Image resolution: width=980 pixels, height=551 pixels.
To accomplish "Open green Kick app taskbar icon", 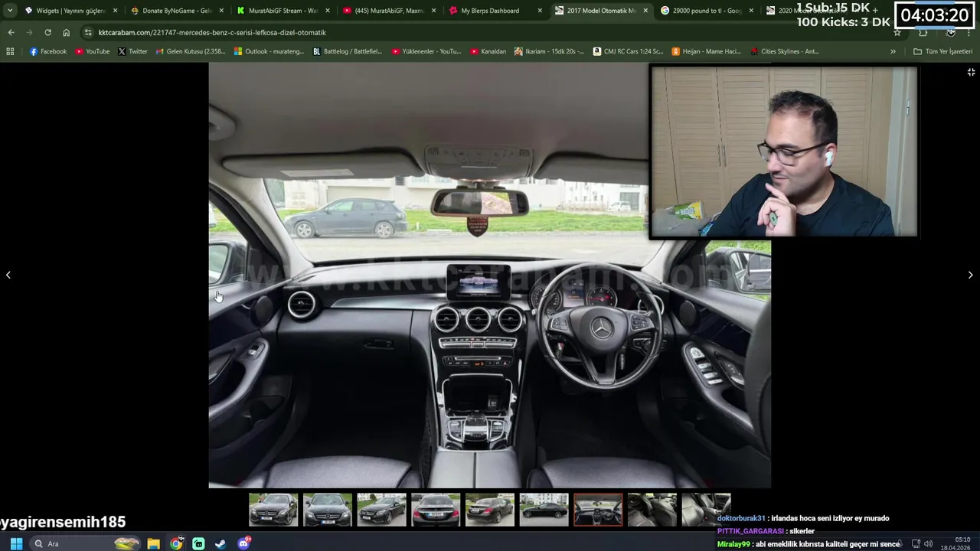I will 198,543.
